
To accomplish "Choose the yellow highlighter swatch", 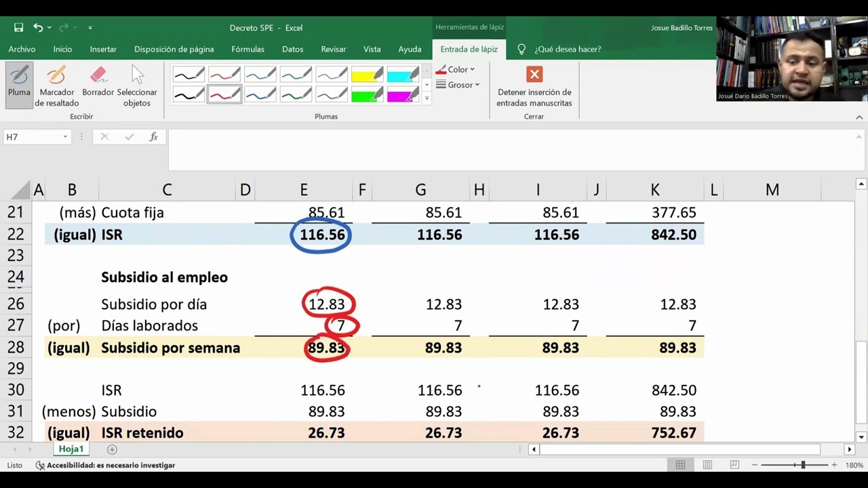I will pos(368,74).
